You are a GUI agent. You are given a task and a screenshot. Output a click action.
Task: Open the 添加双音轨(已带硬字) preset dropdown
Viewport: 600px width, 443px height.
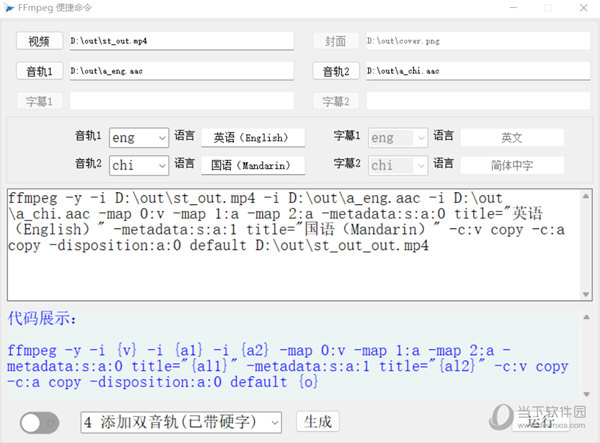181,422
